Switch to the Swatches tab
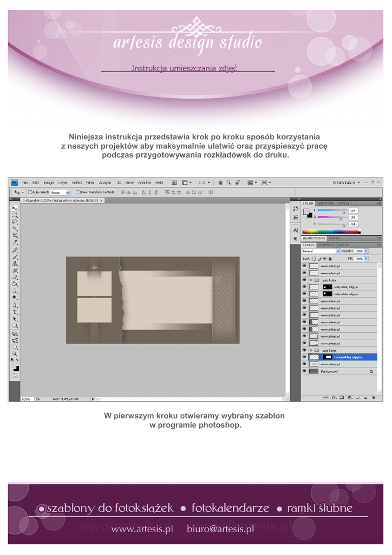Screen dimensions: 392x555 325,203
